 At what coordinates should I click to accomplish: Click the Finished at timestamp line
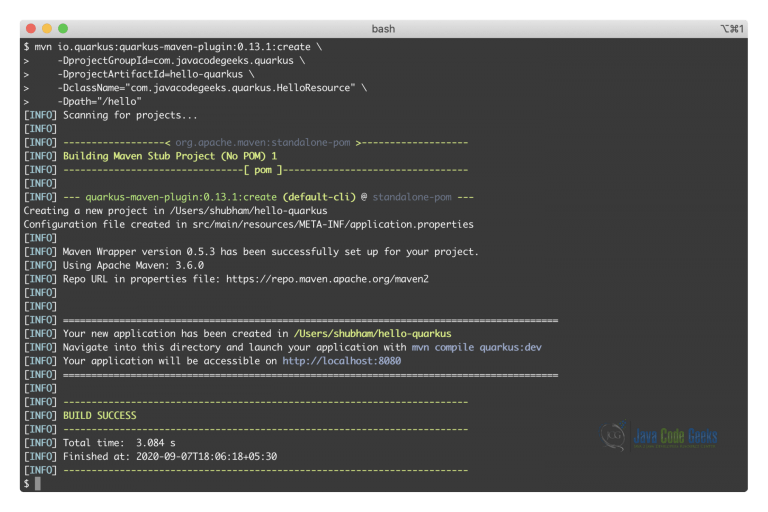click(170, 457)
